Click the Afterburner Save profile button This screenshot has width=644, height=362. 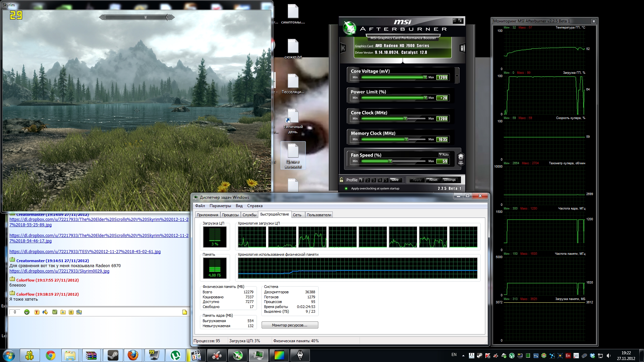pyautogui.click(x=395, y=180)
